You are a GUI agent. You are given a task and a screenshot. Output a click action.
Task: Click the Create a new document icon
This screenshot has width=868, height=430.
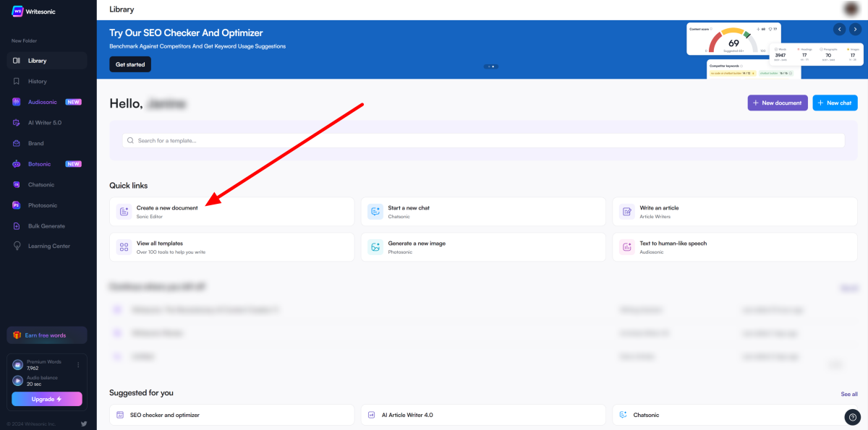[x=124, y=212]
